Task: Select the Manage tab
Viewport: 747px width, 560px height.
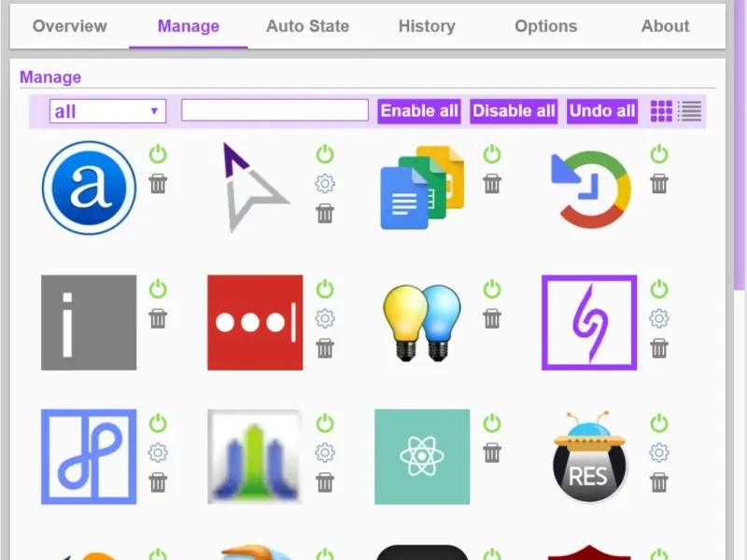Action: click(x=189, y=26)
